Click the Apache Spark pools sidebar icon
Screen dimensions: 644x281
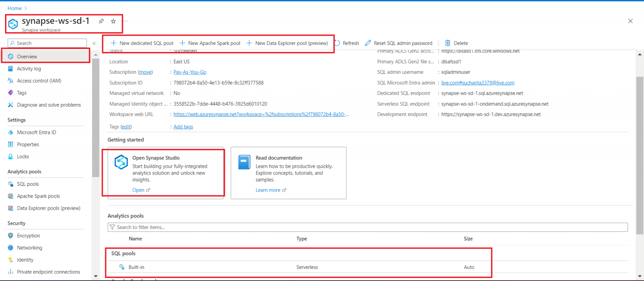tap(10, 196)
